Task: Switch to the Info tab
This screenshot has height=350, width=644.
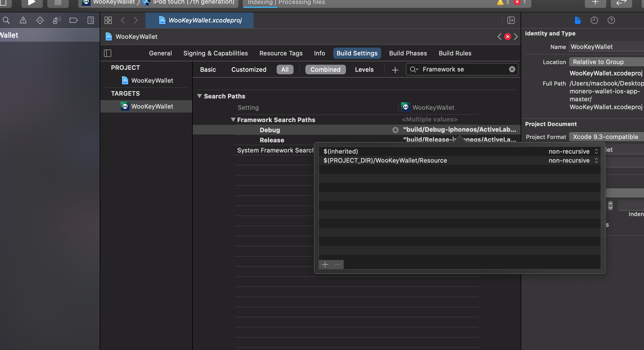Action: click(x=319, y=53)
